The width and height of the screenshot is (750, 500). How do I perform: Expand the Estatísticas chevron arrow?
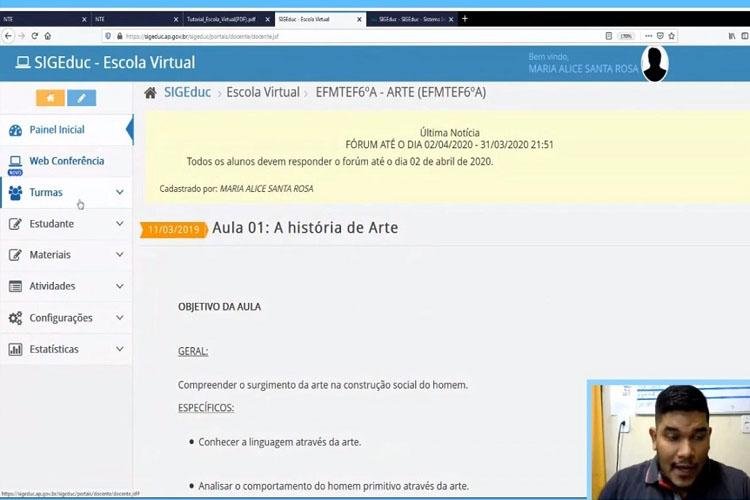(120, 349)
